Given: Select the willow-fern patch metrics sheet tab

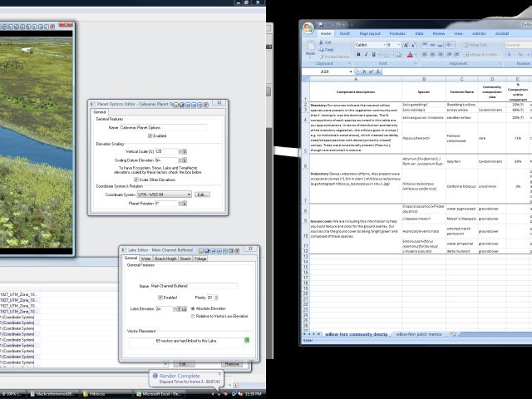Looking at the screenshot, I should [x=419, y=334].
